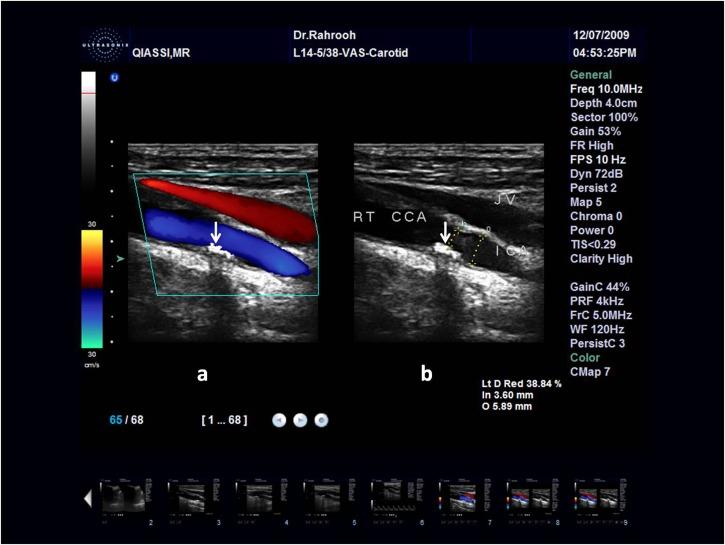
Task: Open thumbnail number 9
Action: coord(600,498)
